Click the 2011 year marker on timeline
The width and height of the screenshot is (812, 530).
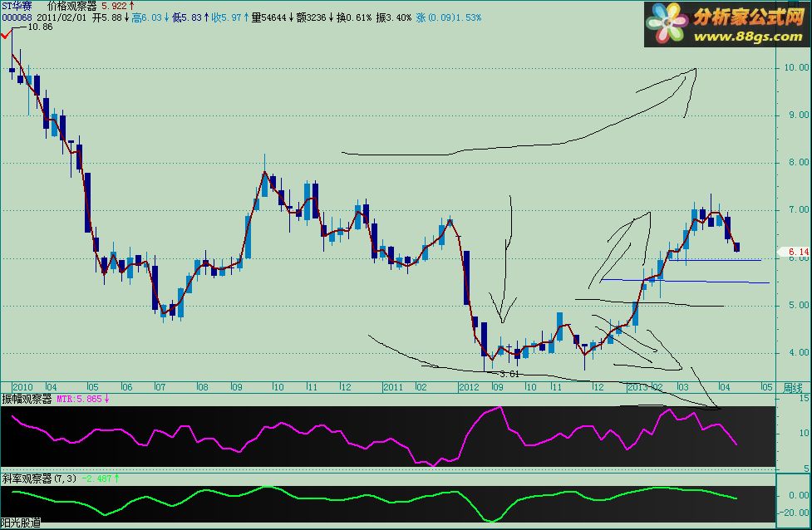click(393, 387)
